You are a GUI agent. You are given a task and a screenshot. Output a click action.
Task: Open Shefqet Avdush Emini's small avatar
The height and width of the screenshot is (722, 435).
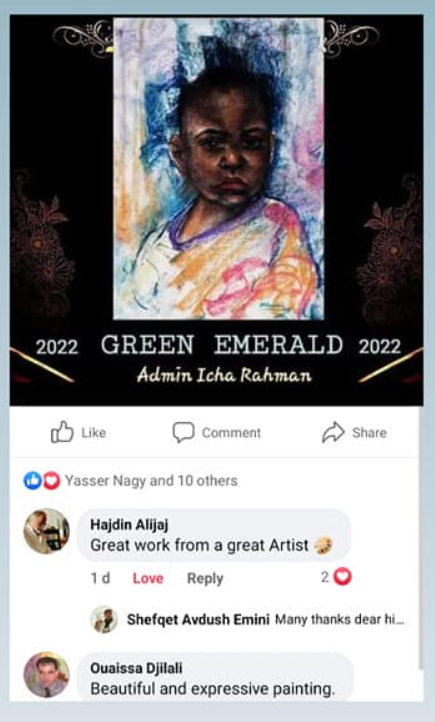pyautogui.click(x=104, y=619)
